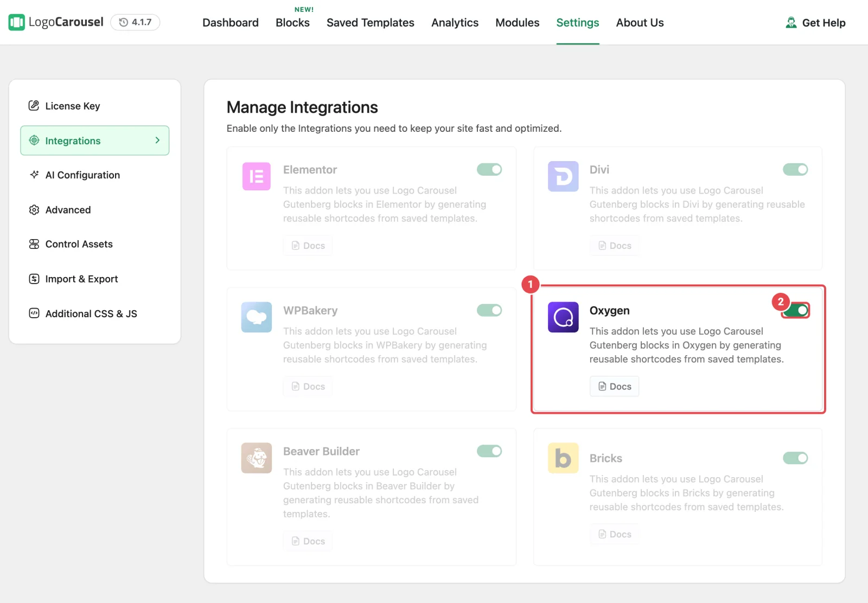Select the Control Assets sidebar label
The height and width of the screenshot is (603, 868).
79,244
